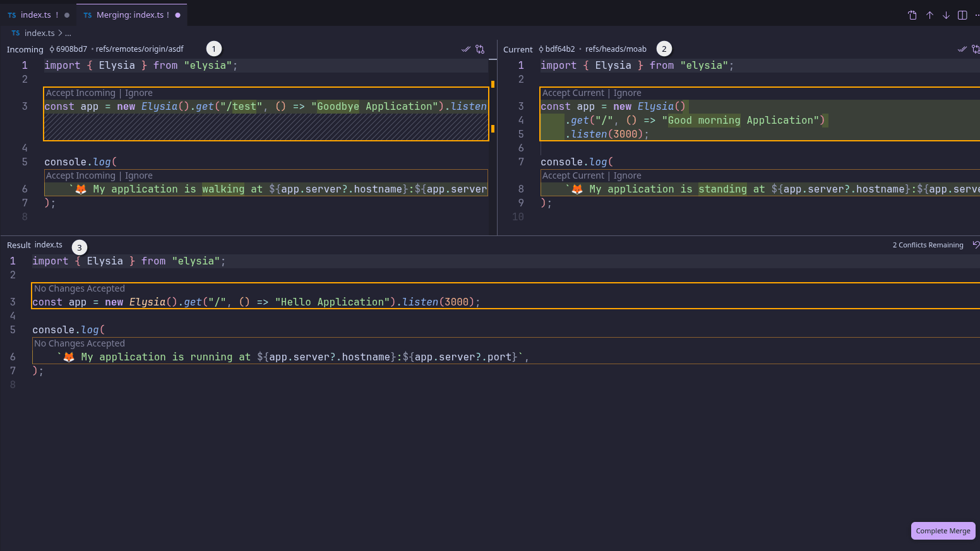Toggle the split editor layout icon
Viewport: 980px width, 551px height.
click(962, 15)
